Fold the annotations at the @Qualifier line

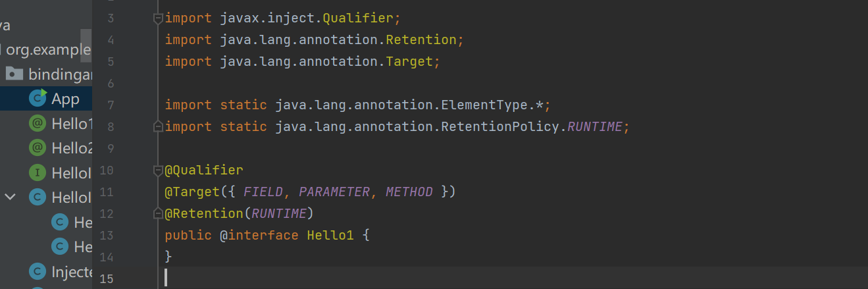[158, 171]
